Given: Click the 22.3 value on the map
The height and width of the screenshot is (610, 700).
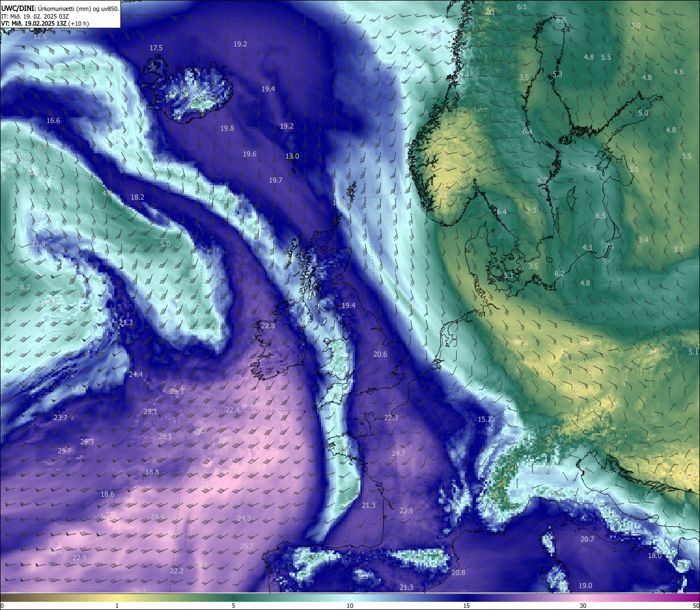Looking at the screenshot, I should coord(391,418).
